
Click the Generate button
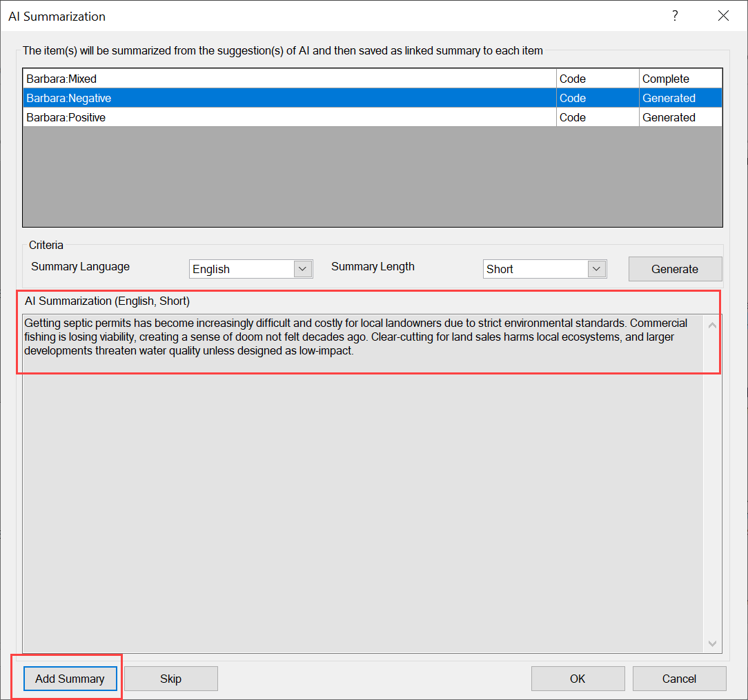pyautogui.click(x=674, y=269)
